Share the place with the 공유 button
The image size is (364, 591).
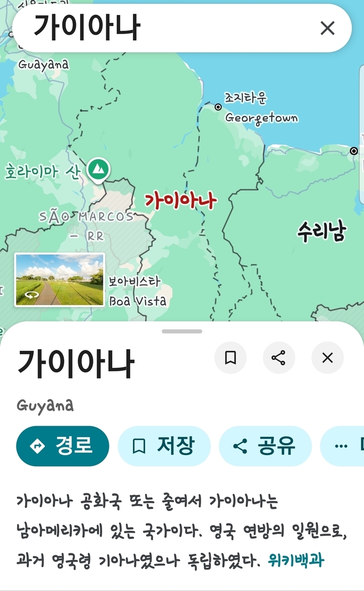tap(265, 446)
